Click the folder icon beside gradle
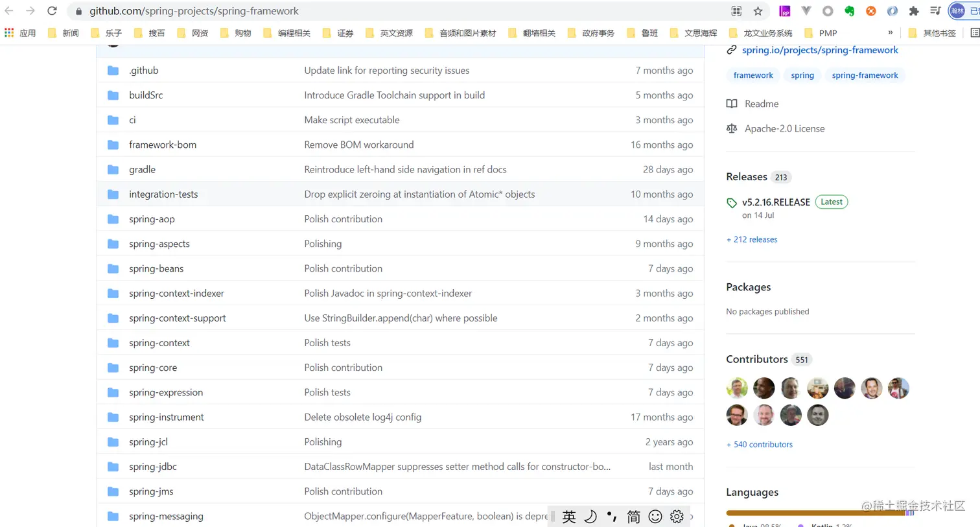This screenshot has height=527, width=980. pyautogui.click(x=113, y=170)
